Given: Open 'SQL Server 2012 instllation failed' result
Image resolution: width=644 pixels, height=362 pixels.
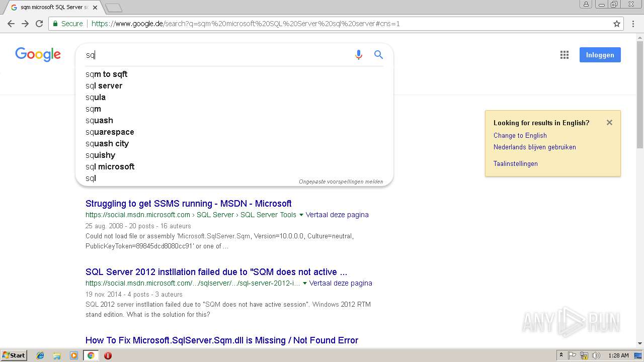Looking at the screenshot, I should tap(216, 272).
